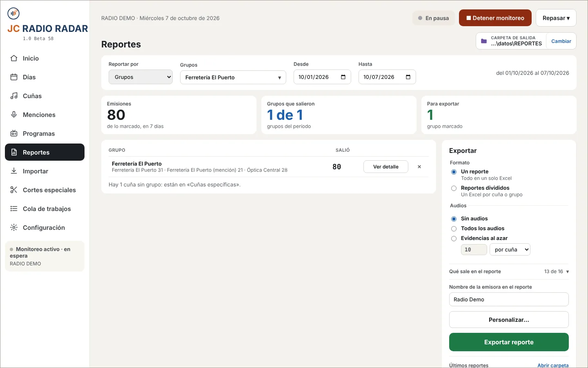Viewport: 588px width, 368px height.
Task: Open the Desde date calendar picker icon
Action: [x=343, y=77]
